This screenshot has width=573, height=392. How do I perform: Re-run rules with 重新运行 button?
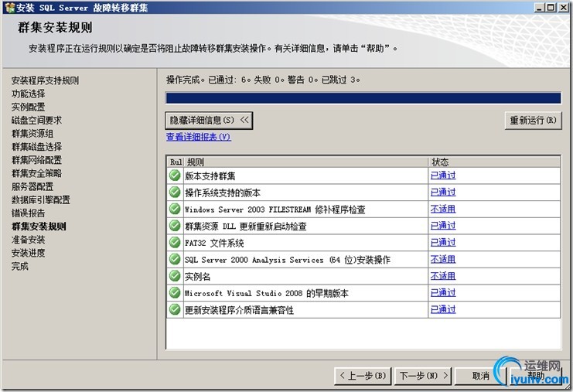(x=533, y=120)
